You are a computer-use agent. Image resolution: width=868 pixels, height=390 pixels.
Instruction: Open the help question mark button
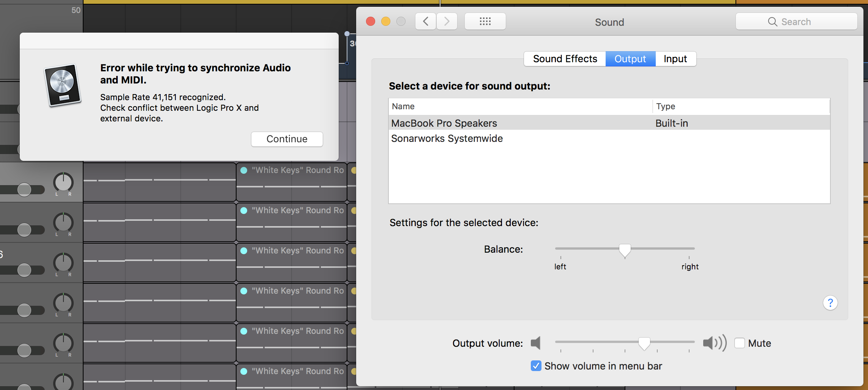(x=830, y=303)
